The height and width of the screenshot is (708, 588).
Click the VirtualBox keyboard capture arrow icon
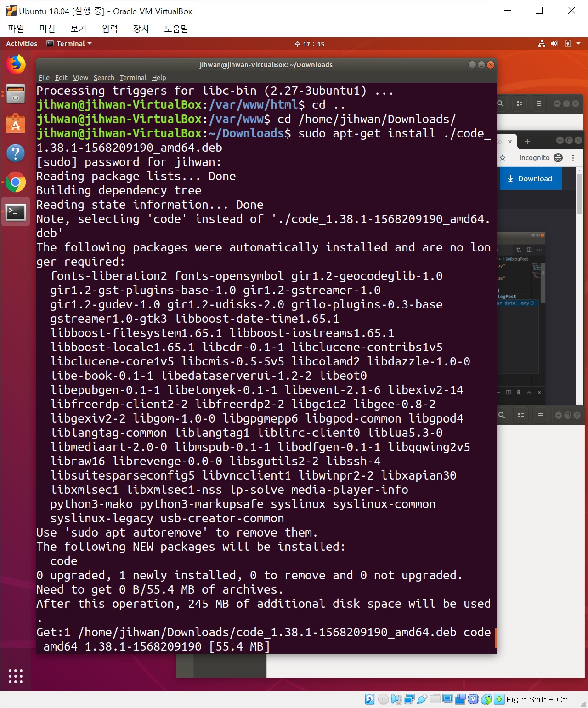pyautogui.click(x=499, y=699)
